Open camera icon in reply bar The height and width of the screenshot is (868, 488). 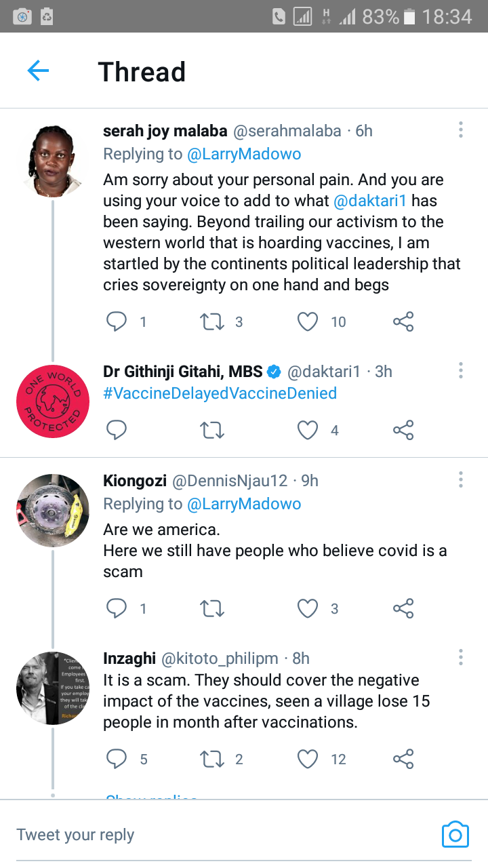455,834
